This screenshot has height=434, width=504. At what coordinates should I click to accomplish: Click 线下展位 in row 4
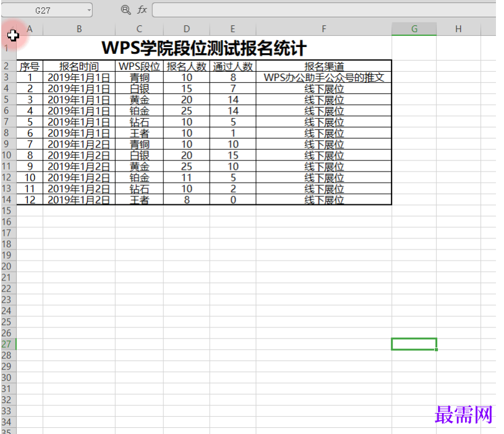pyautogui.click(x=323, y=89)
